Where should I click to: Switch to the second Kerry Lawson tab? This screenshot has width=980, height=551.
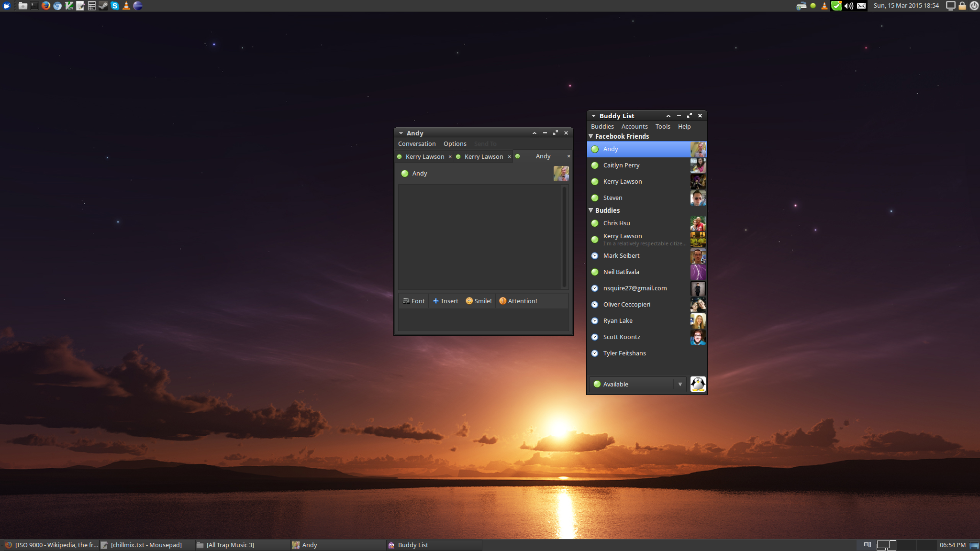click(483, 156)
